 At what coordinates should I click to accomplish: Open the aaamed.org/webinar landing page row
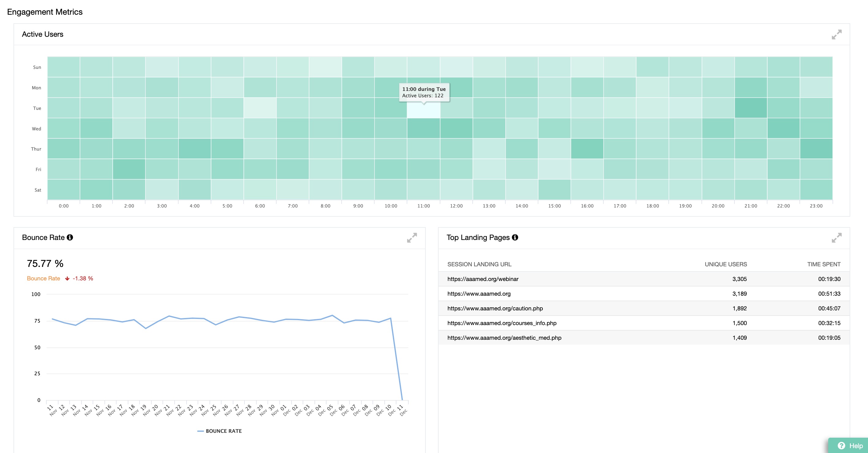(482, 279)
